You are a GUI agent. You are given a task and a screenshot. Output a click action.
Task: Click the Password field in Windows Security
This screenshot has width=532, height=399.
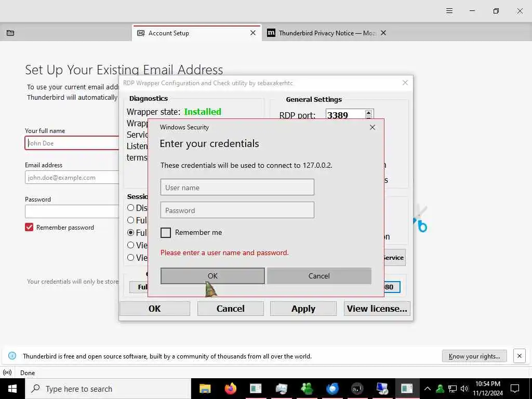[237, 210]
